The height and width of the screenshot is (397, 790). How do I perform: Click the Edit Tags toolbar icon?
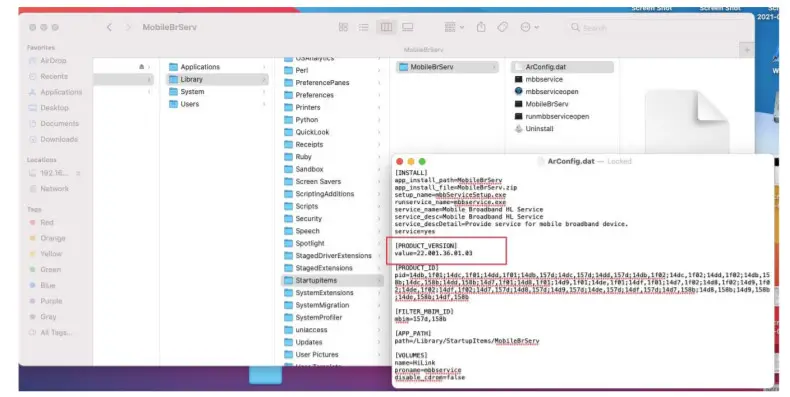click(x=502, y=27)
